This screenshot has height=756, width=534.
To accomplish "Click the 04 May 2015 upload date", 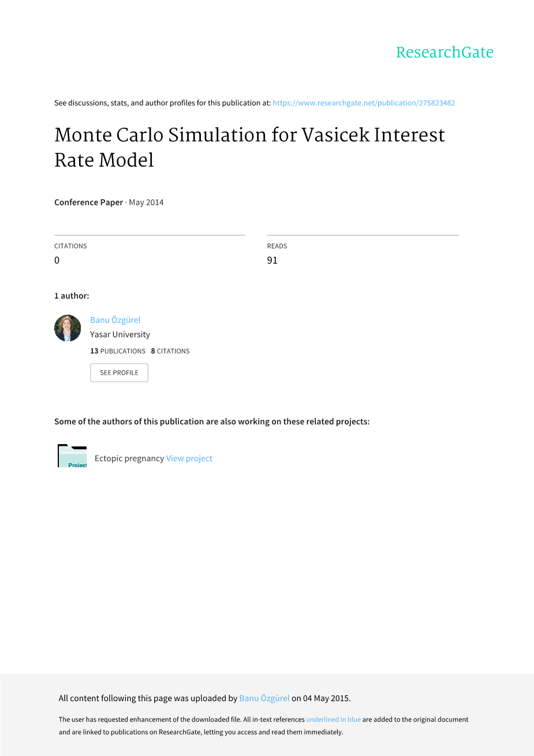I will coord(326,698).
